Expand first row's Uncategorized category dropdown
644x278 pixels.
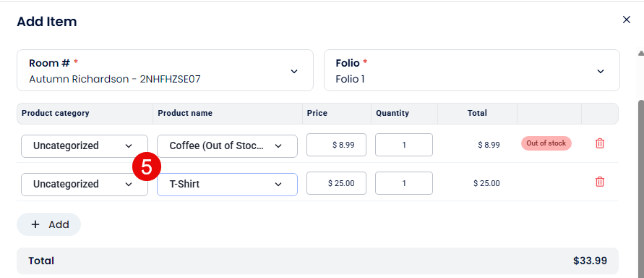point(85,146)
